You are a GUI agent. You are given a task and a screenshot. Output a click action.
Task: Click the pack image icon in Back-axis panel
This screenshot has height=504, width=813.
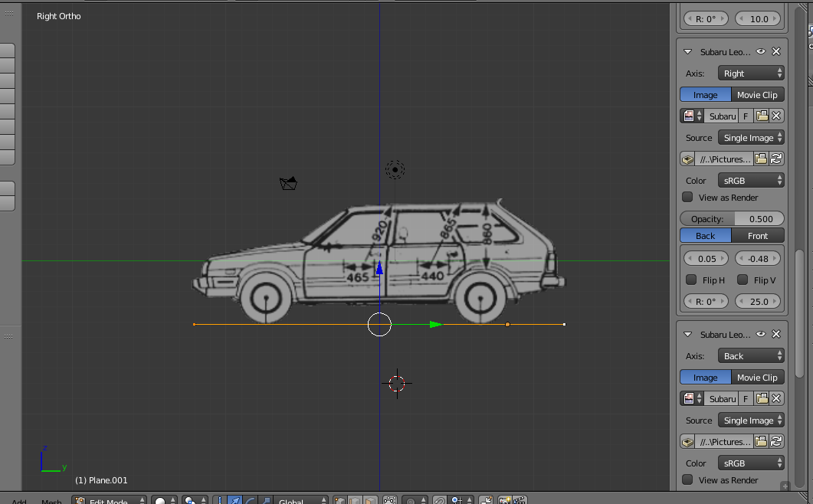(688, 442)
